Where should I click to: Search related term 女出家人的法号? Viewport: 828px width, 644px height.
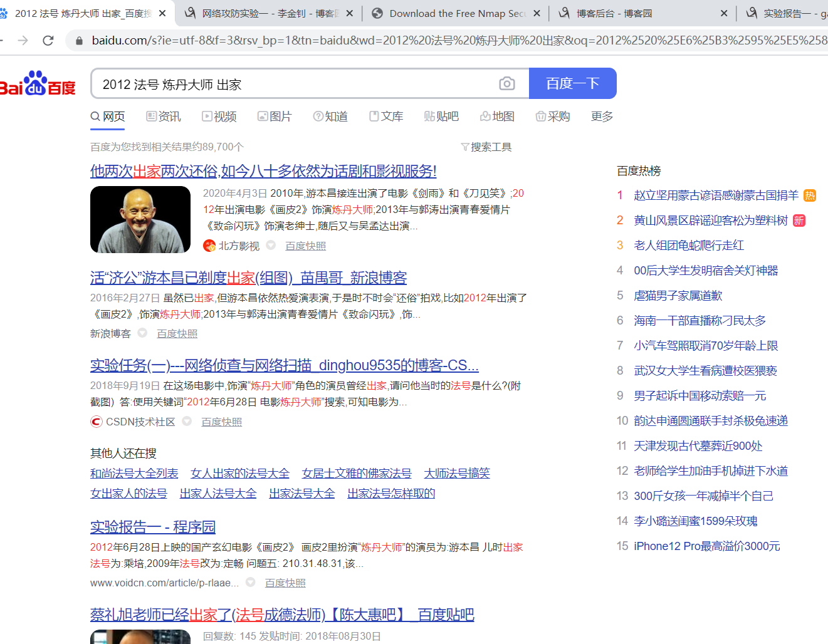point(128,494)
